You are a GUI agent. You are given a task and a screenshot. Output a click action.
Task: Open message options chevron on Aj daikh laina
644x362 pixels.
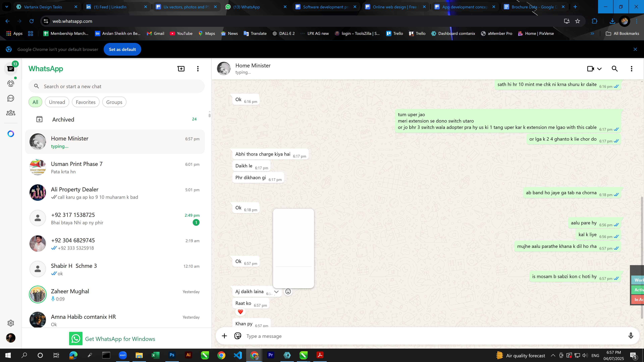[x=276, y=292]
